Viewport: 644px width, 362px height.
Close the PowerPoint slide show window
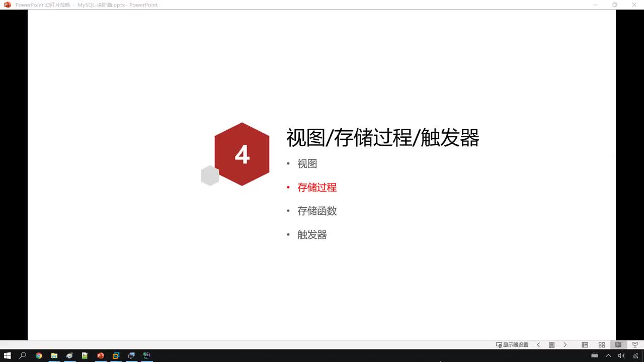tap(634, 5)
